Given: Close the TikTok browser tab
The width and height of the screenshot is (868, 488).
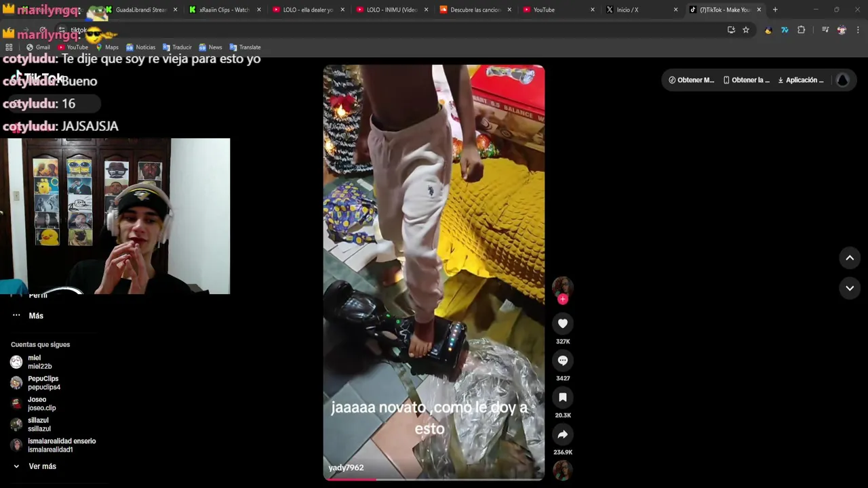Looking at the screenshot, I should [759, 9].
